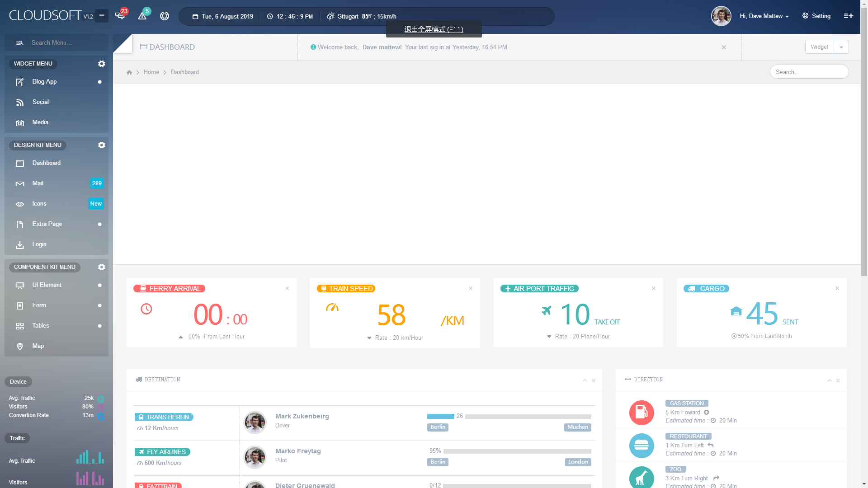The height and width of the screenshot is (488, 868).
Task: Open the Setting link
Action: coord(816,16)
